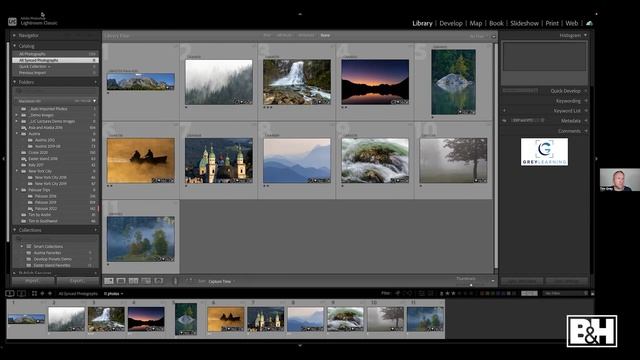Switch to Slideshow module
This screenshot has height=360, width=640.
click(524, 23)
